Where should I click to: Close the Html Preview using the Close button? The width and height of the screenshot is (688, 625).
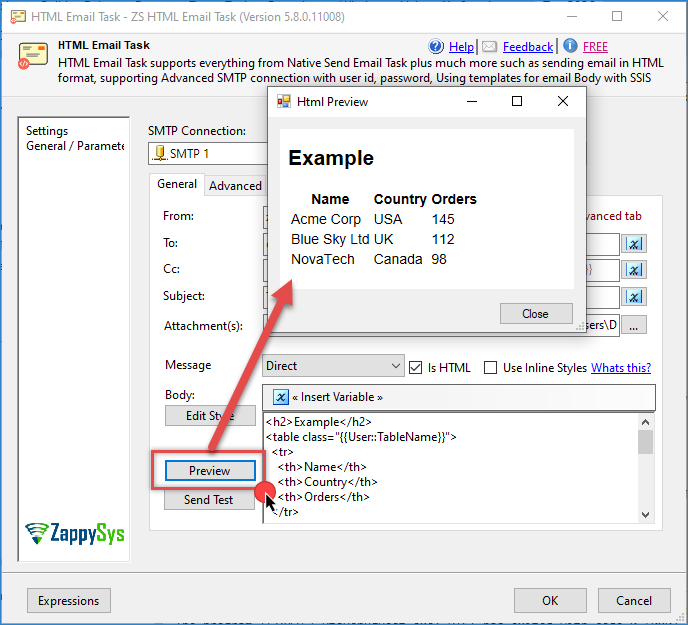(535, 313)
